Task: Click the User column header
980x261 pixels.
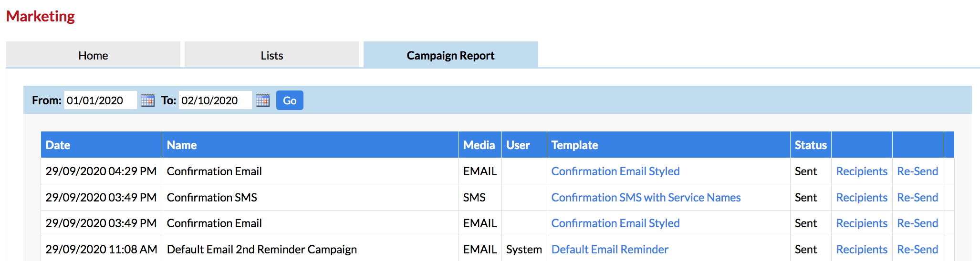Action: tap(524, 145)
